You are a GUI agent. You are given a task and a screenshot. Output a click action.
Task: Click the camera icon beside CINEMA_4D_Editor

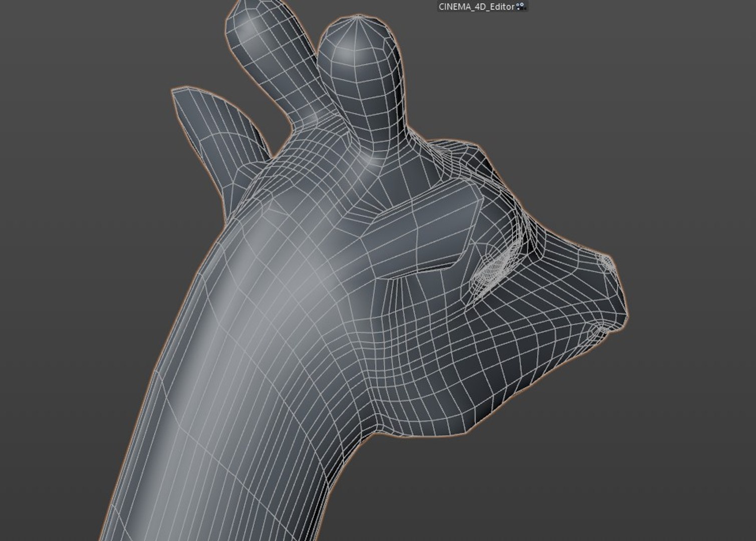[x=521, y=7]
